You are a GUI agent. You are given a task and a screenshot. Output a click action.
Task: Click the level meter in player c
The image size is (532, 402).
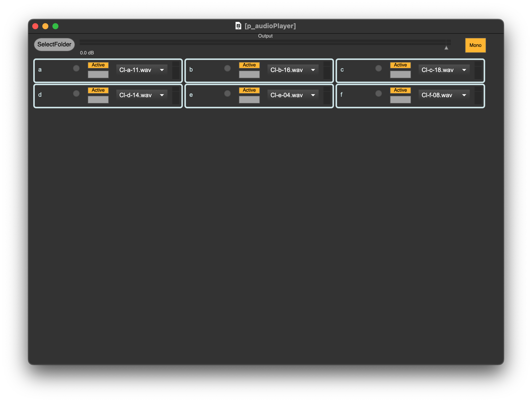(478, 70)
